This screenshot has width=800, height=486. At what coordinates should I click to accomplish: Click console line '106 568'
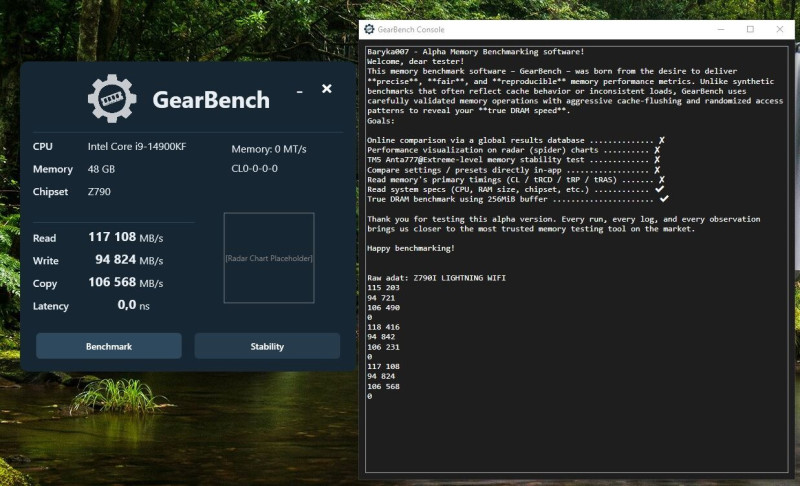point(383,386)
